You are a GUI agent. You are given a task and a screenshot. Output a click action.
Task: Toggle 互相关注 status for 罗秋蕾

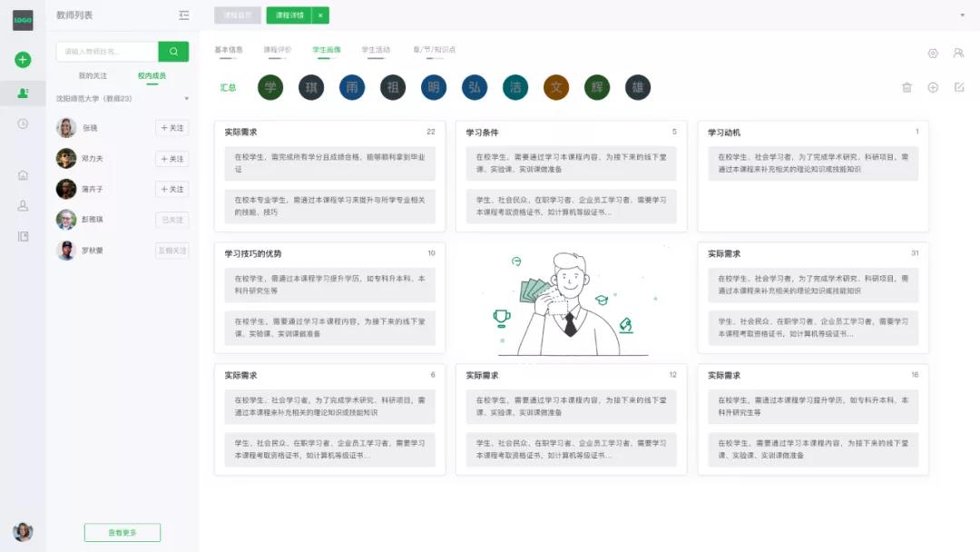point(171,251)
